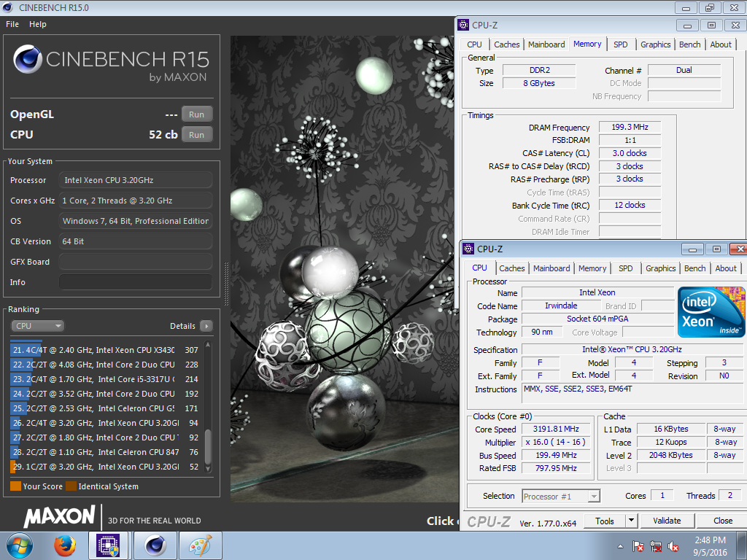Screen dimensions: 747x560
Task: Show hidden tray icons arrow
Action: [x=620, y=547]
